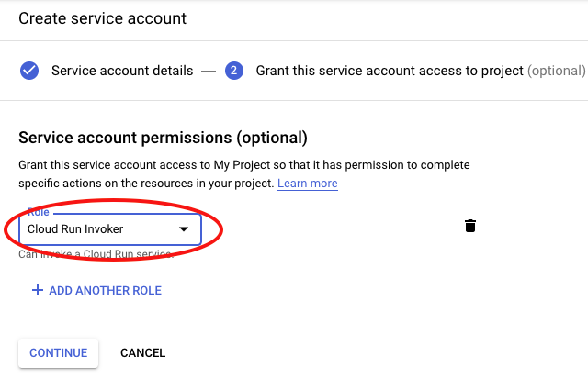Click the plus icon before Add Another Role

click(38, 290)
